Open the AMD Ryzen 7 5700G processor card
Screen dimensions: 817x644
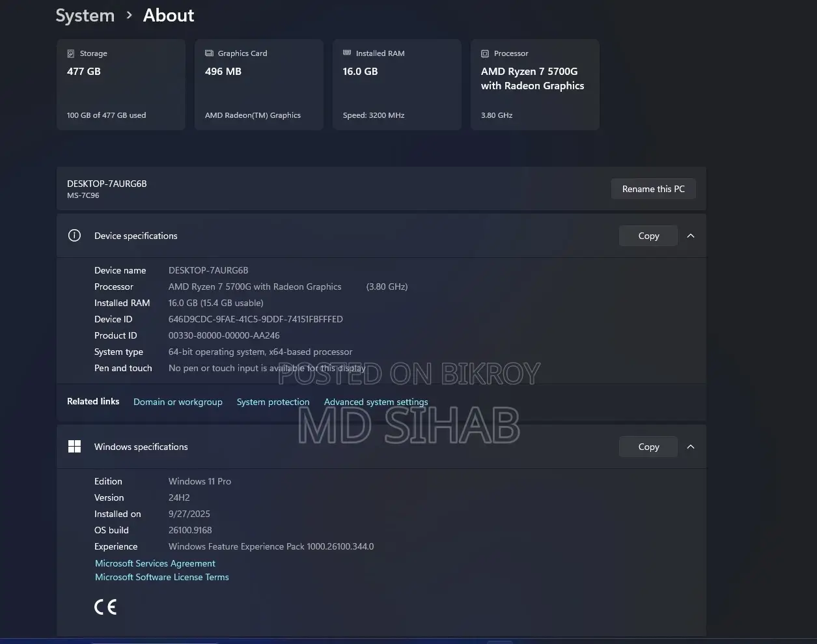[x=535, y=85]
